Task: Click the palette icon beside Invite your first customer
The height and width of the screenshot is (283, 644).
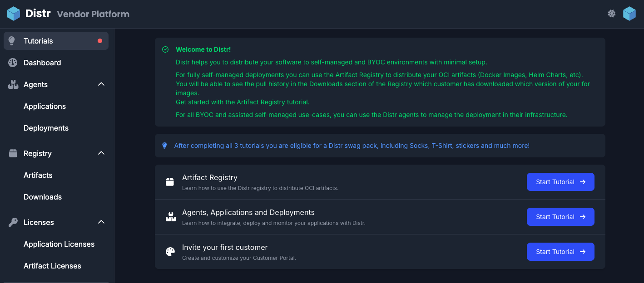Action: pyautogui.click(x=170, y=252)
